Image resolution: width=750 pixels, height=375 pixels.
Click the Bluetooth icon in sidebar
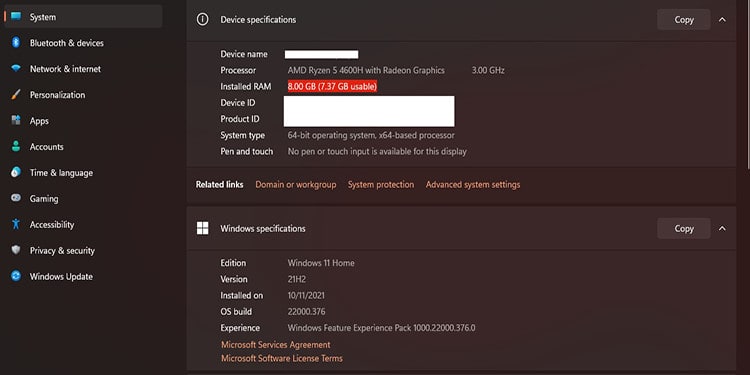16,43
